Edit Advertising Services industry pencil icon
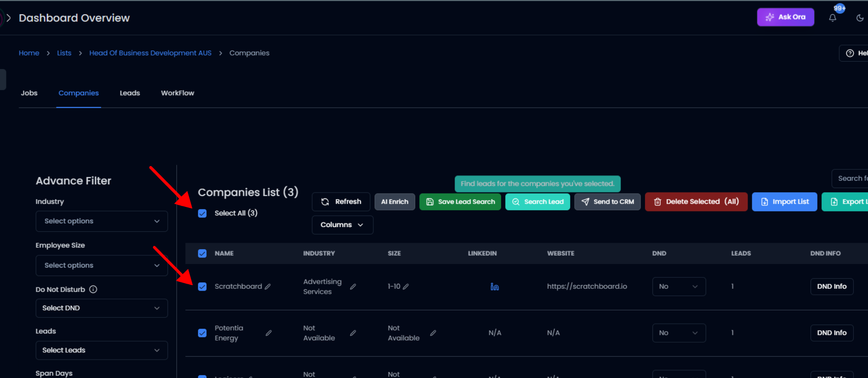 coord(353,286)
